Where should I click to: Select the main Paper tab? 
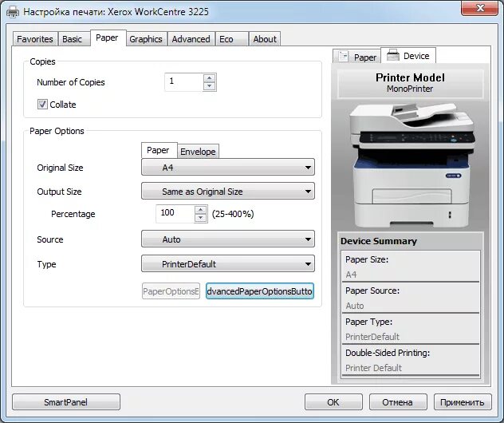tap(107, 38)
